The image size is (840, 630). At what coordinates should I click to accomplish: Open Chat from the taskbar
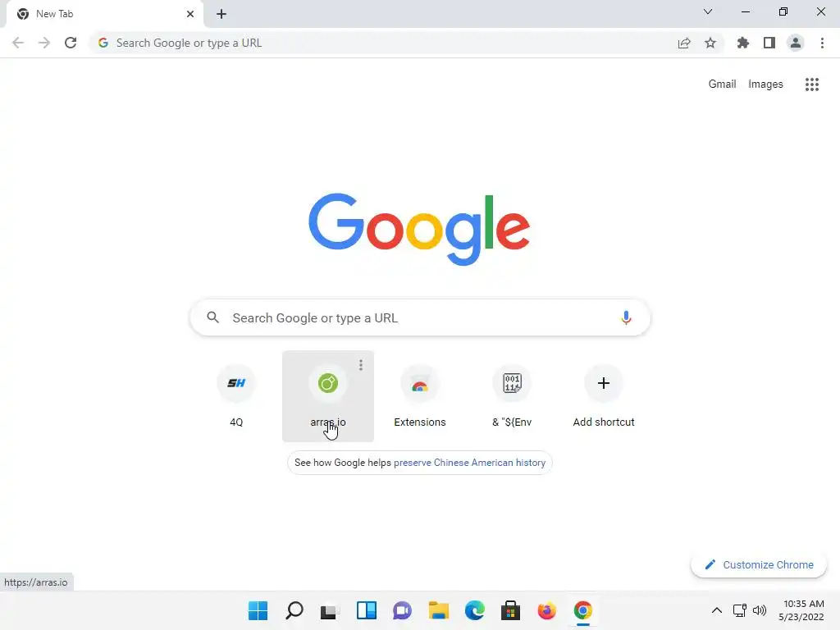click(x=402, y=610)
